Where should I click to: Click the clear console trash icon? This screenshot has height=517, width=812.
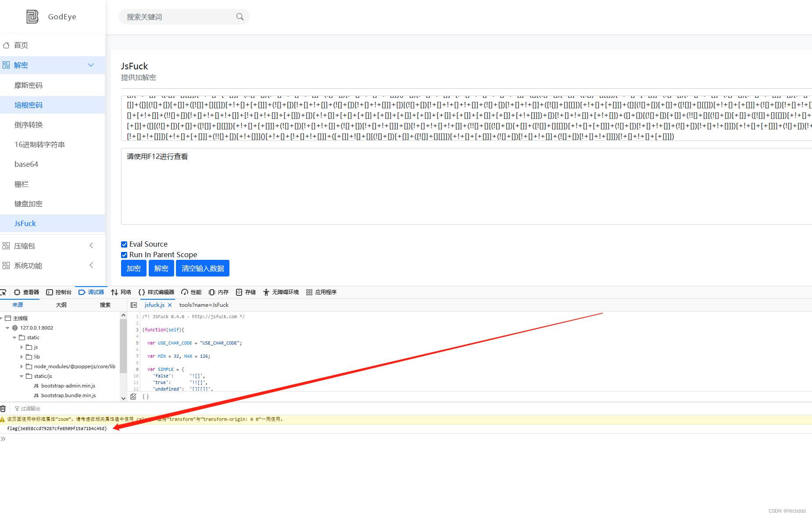(3, 409)
